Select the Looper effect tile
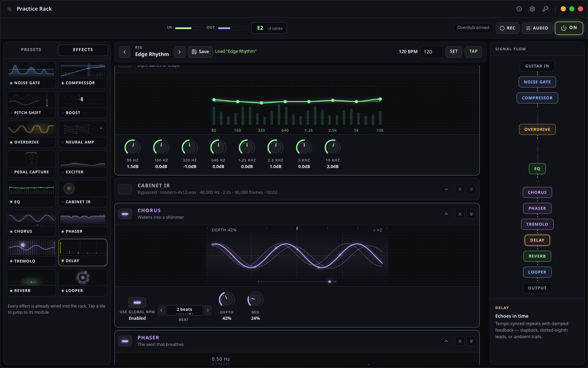 click(x=83, y=283)
